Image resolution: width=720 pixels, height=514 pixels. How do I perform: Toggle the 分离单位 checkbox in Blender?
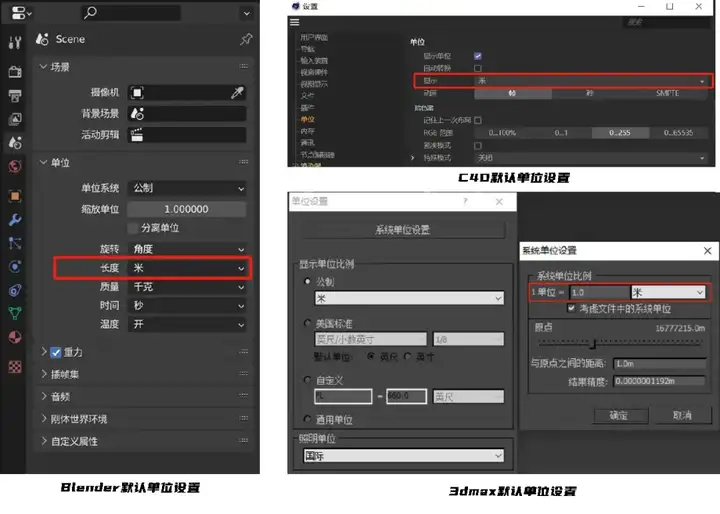coord(133,228)
